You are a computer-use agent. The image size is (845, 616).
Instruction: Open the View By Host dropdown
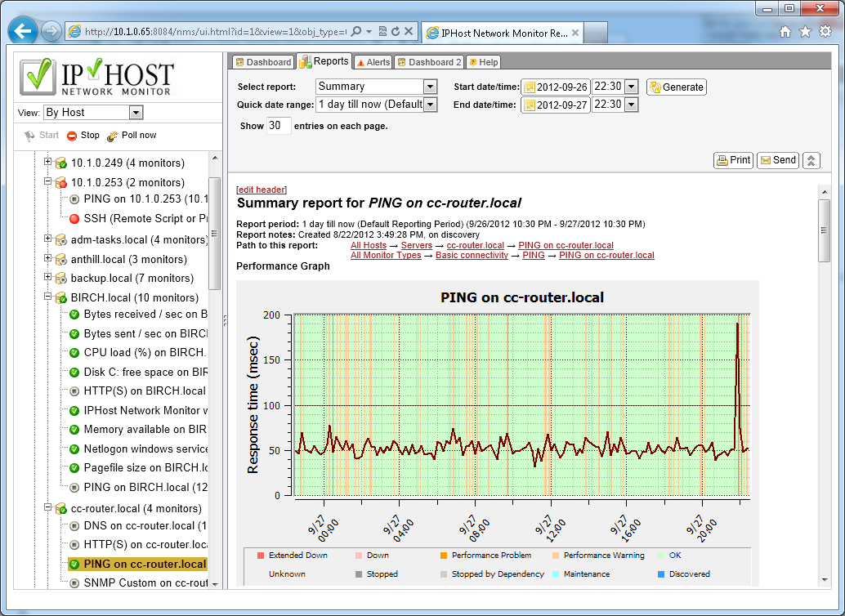click(136, 113)
